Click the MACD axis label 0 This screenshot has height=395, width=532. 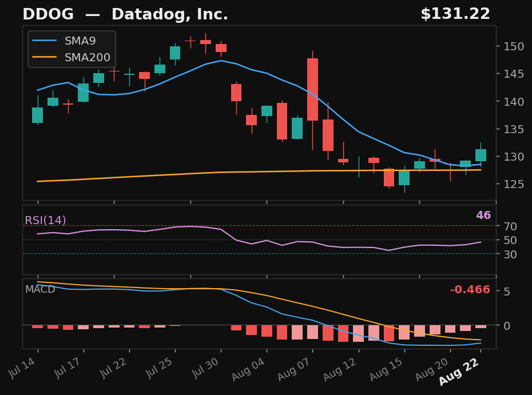(507, 326)
